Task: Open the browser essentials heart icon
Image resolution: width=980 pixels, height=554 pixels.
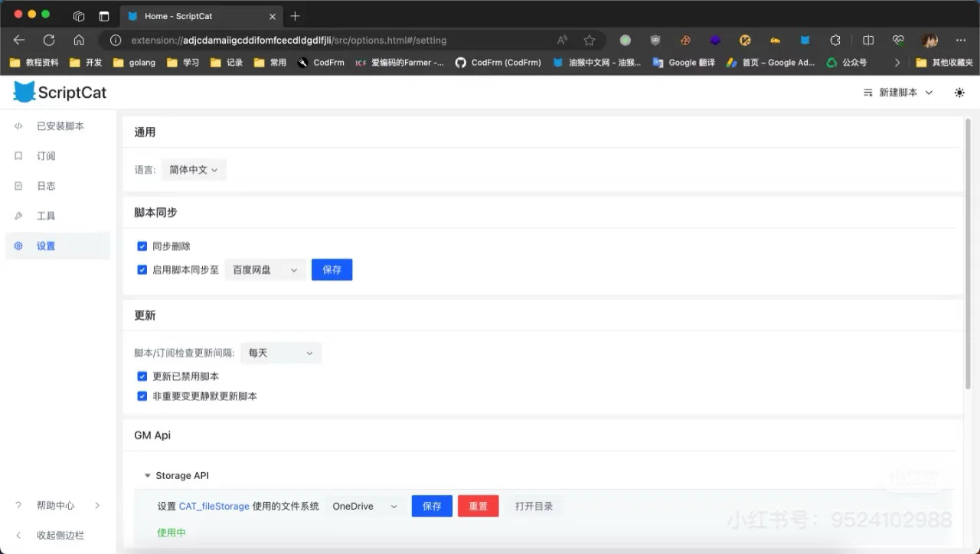Action: click(x=899, y=40)
